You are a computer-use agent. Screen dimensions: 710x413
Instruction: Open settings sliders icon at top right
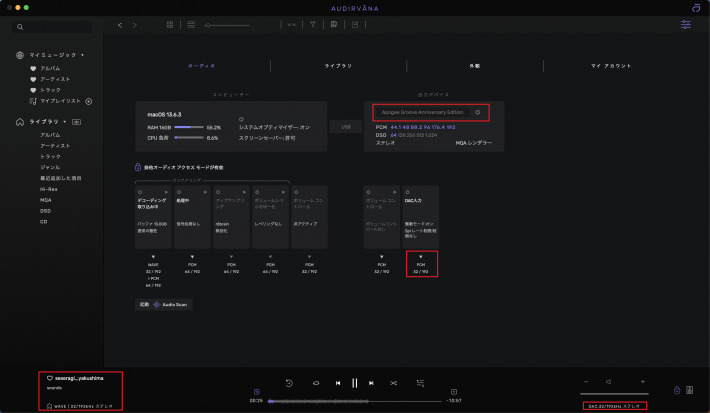(x=685, y=24)
